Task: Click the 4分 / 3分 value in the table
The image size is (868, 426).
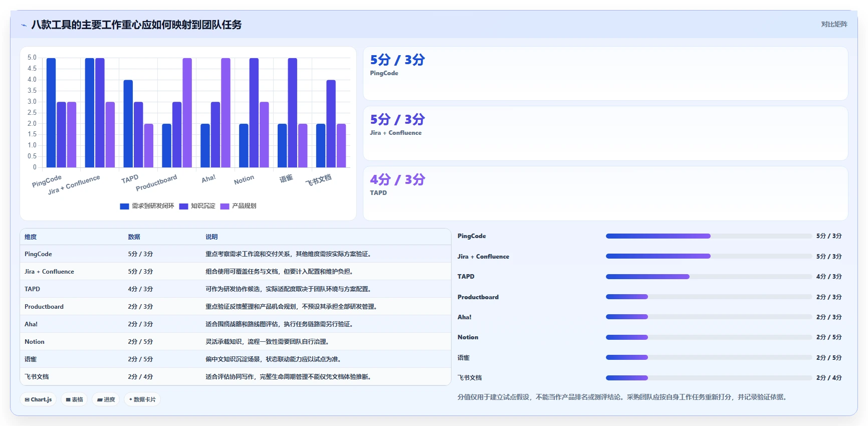Action: point(140,289)
